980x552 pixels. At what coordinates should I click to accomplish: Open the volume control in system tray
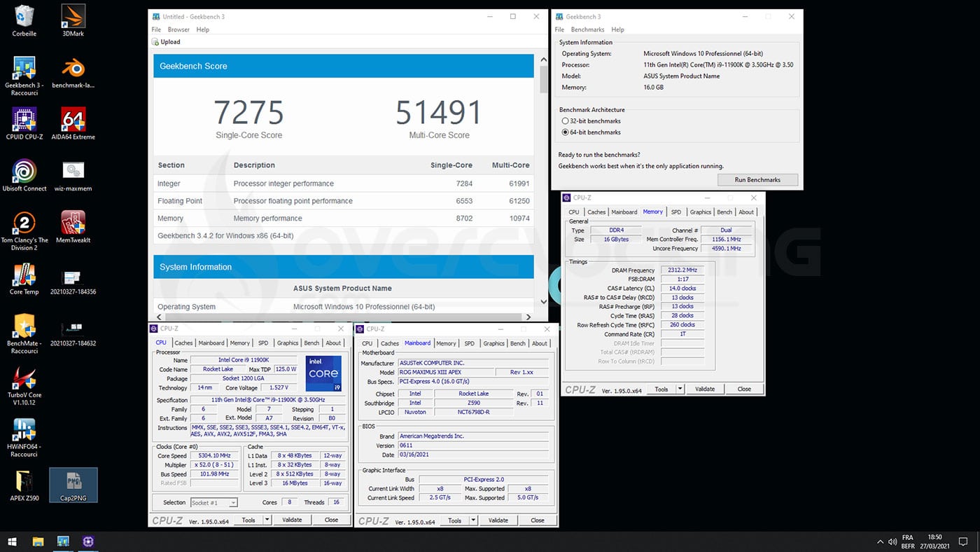[893, 541]
